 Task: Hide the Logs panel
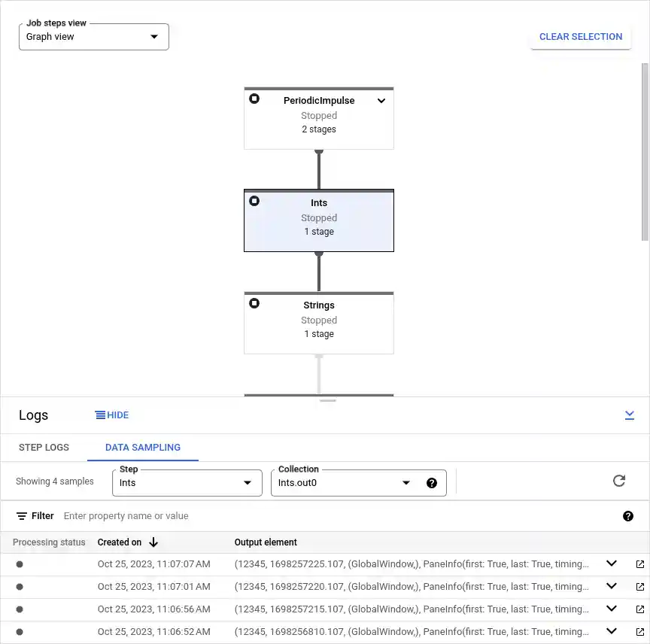(x=111, y=415)
